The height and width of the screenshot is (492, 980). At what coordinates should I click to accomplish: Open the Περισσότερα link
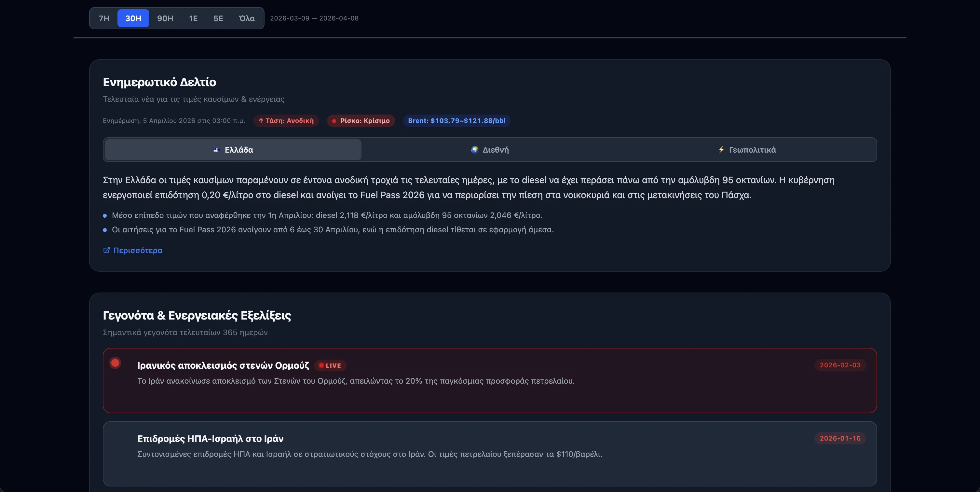[138, 250]
